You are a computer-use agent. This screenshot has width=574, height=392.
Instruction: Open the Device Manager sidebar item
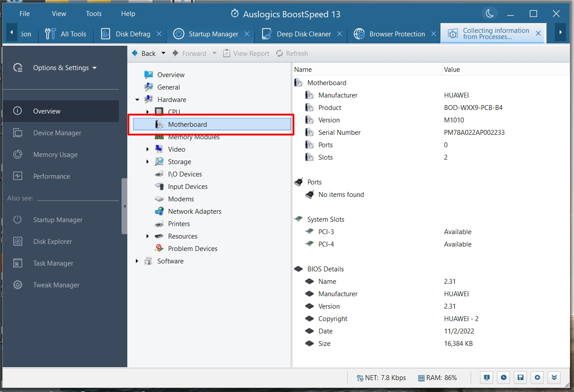tap(57, 133)
